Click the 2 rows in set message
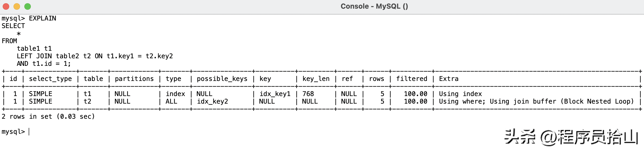644x150 pixels. [x=48, y=117]
